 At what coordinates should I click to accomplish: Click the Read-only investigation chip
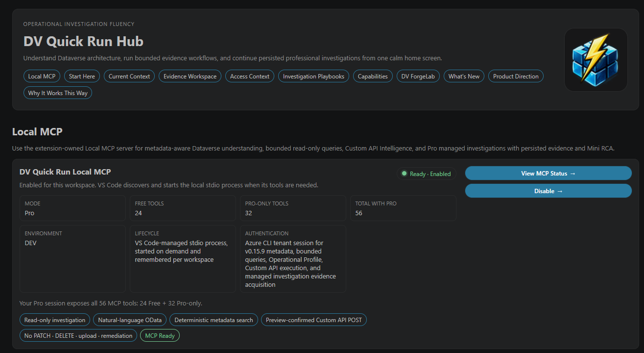tap(55, 320)
